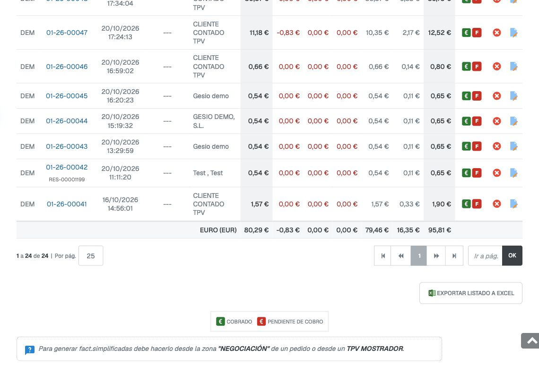Go to first page of results

pyautogui.click(x=383, y=256)
